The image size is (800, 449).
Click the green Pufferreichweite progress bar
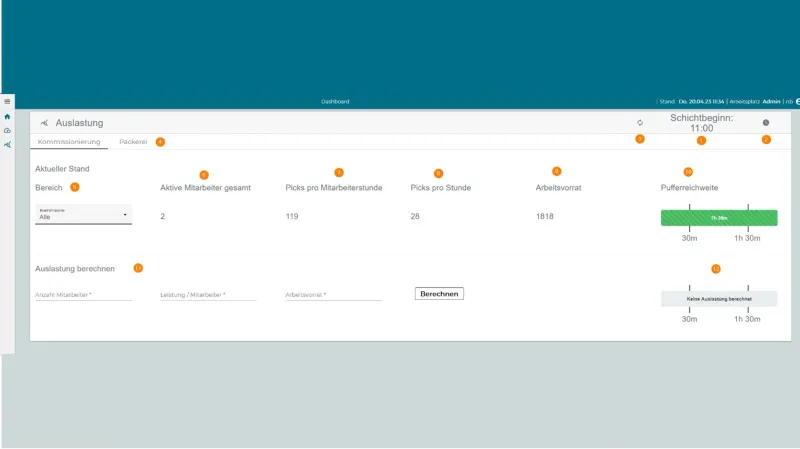[719, 218]
